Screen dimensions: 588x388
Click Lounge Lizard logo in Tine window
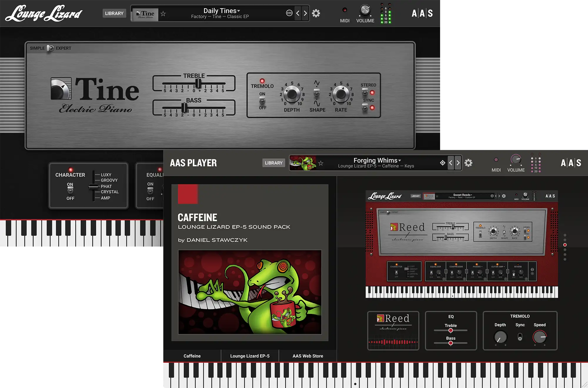[44, 14]
